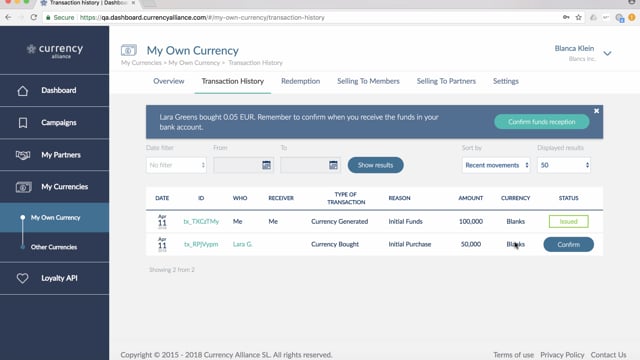640x360 pixels.
Task: Click the secure padlock icon
Action: [48, 18]
